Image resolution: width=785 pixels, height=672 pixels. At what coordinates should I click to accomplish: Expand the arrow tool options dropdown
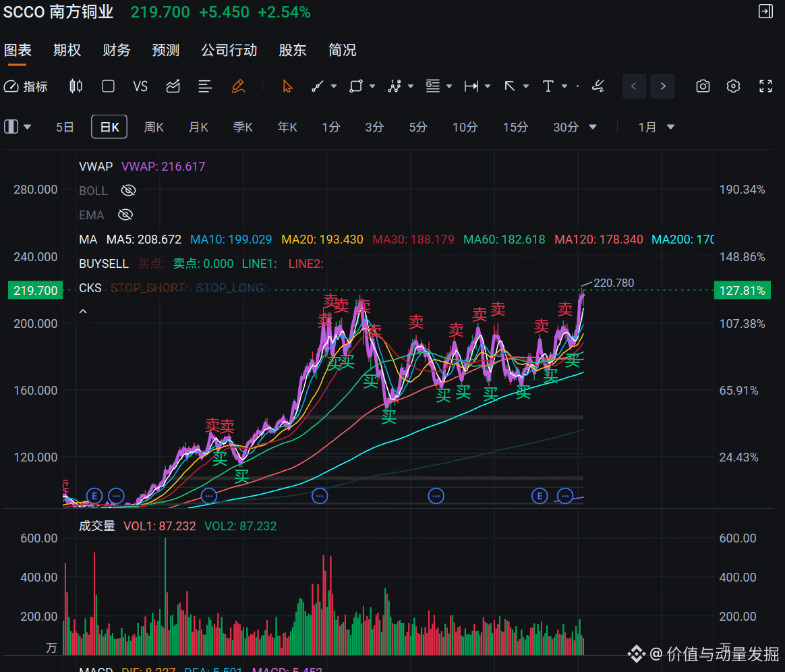point(526,86)
